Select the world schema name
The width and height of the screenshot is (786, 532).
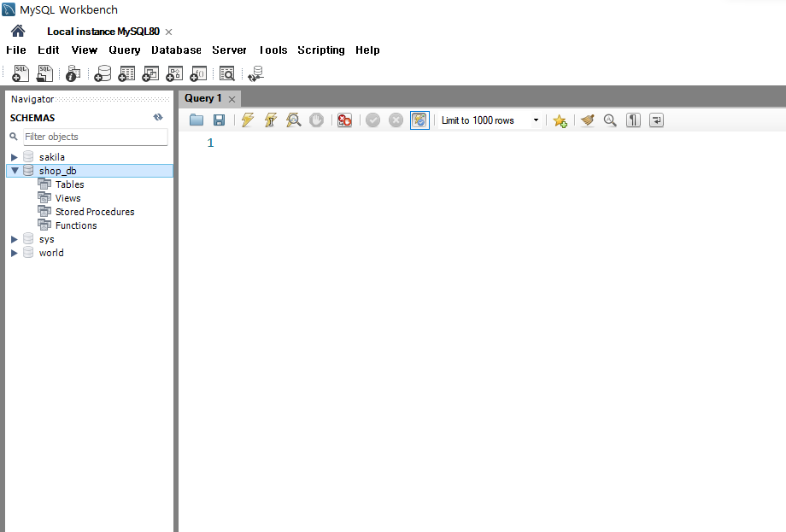pos(51,253)
